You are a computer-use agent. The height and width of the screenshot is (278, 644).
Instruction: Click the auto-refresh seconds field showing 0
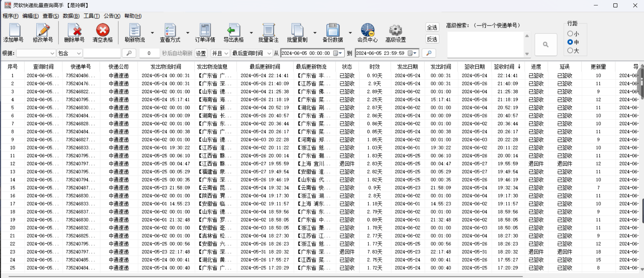click(149, 53)
